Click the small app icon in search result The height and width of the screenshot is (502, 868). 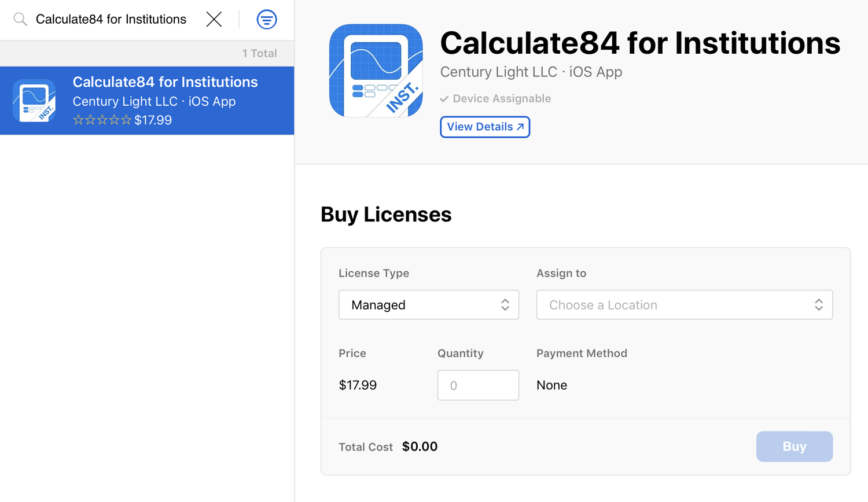(x=34, y=101)
